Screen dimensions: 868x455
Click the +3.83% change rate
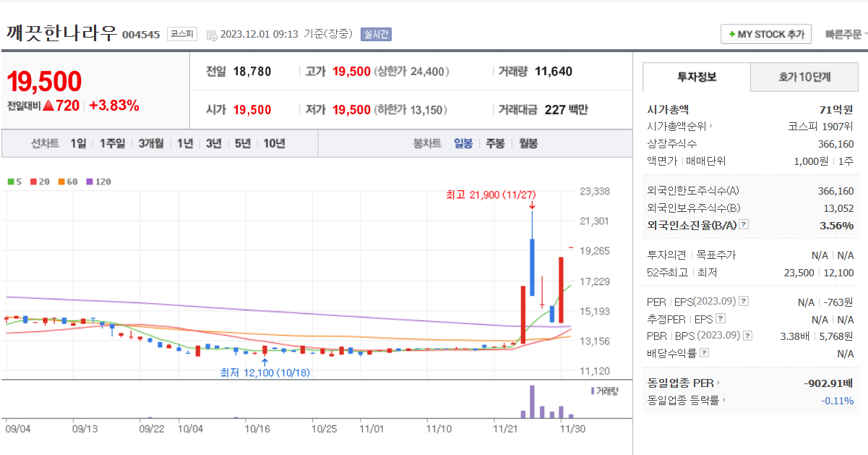point(114,106)
